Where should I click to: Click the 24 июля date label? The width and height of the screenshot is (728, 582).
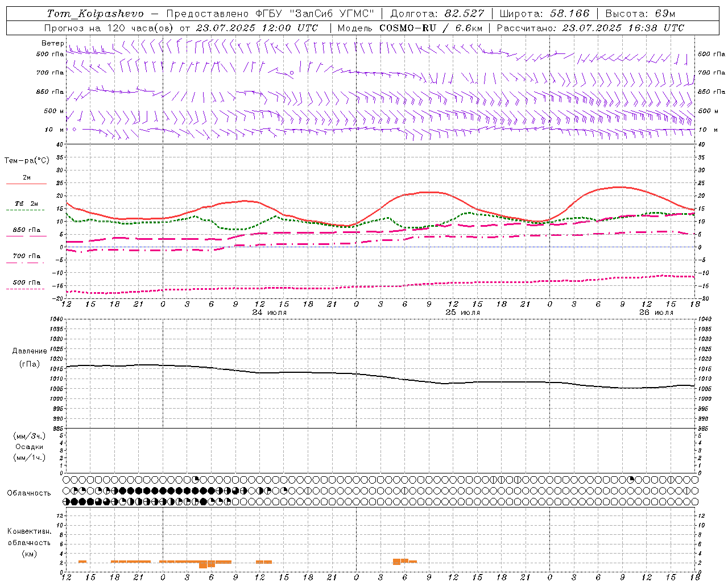[x=270, y=313]
